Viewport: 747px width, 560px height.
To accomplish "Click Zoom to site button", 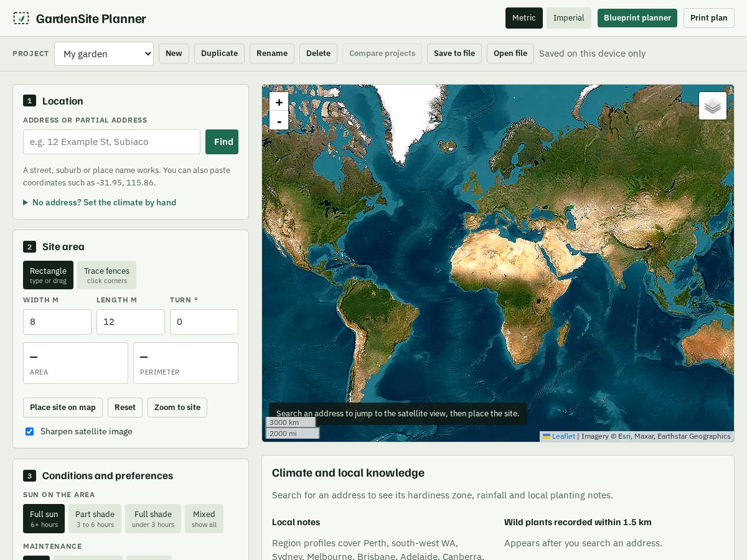I will click(x=177, y=408).
